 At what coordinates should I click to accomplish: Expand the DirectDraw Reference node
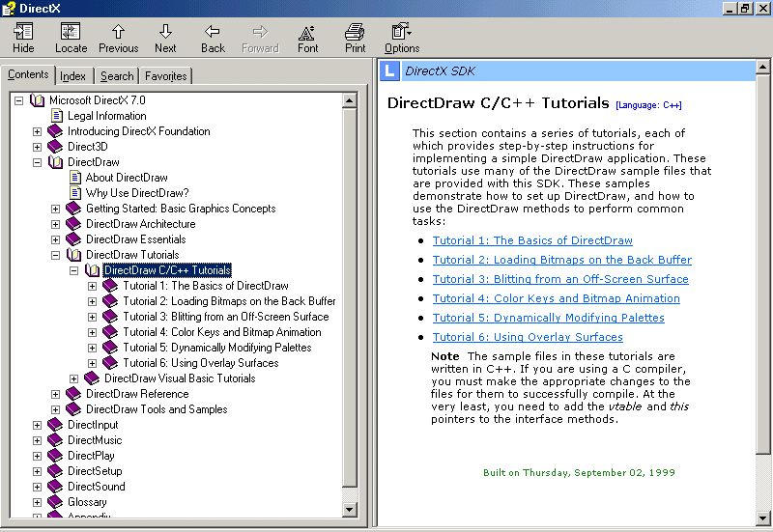[x=56, y=394]
